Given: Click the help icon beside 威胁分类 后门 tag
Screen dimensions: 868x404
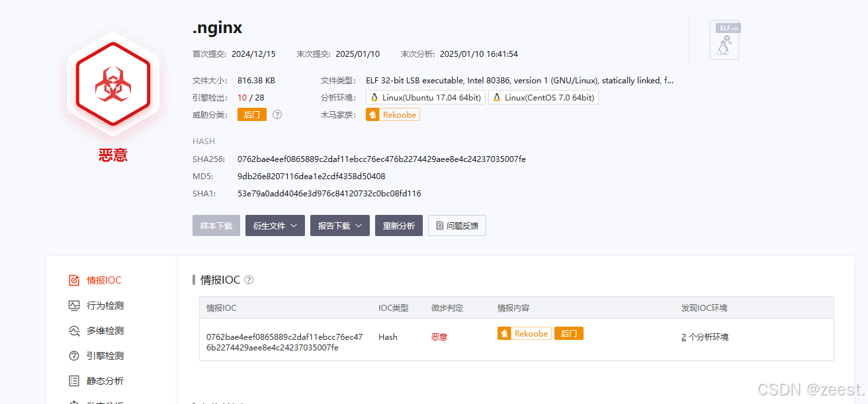Looking at the screenshot, I should point(277,114).
